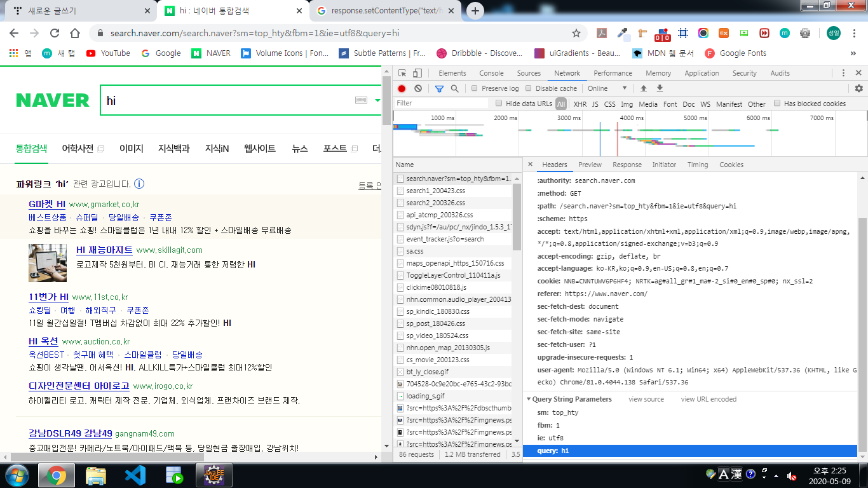Open the Online throttling dropdown
Viewport: 868px width, 488px height.
pos(607,88)
